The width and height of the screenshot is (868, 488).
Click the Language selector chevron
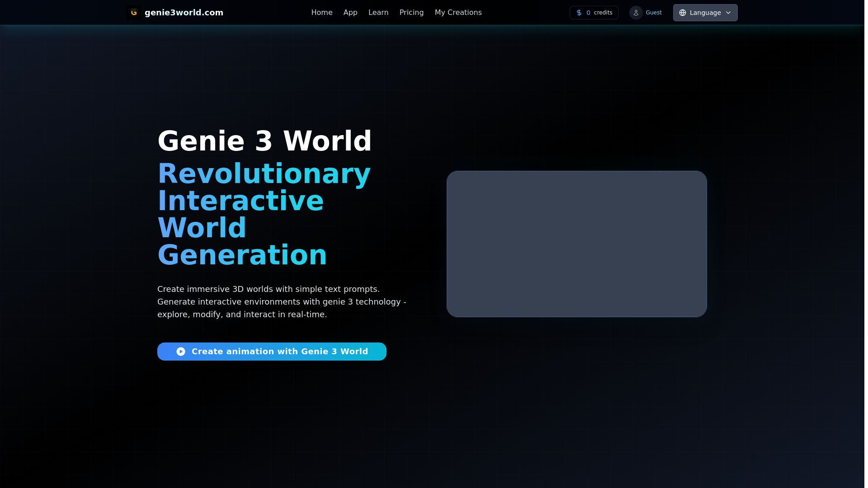728,13
